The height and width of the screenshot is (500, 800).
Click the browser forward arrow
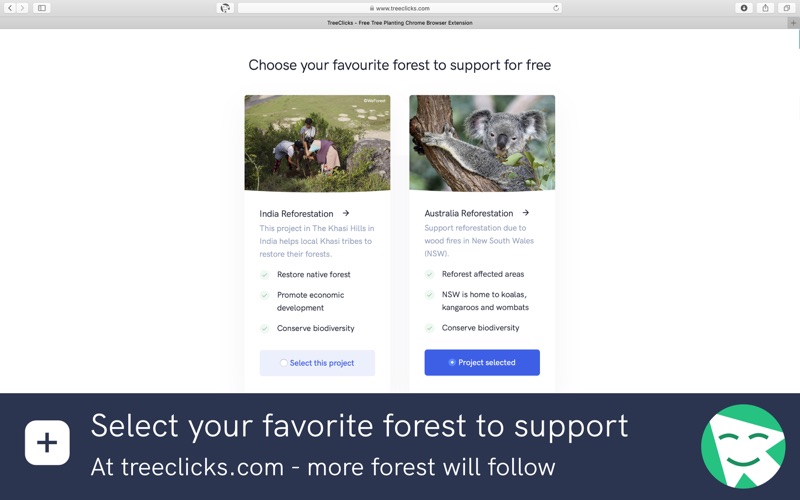tap(22, 8)
